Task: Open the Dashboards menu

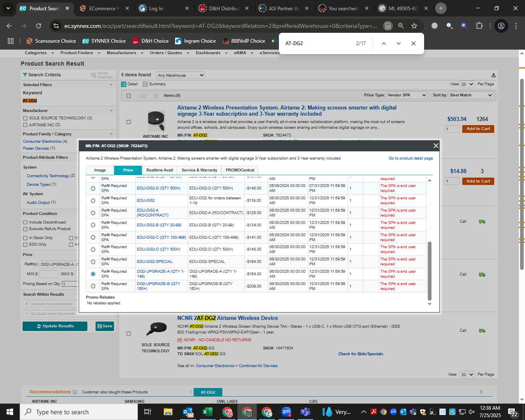Action: (x=212, y=53)
